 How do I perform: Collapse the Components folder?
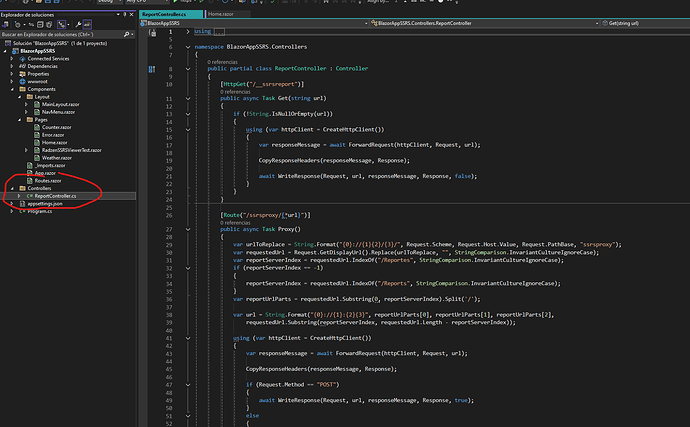pyautogui.click(x=12, y=89)
